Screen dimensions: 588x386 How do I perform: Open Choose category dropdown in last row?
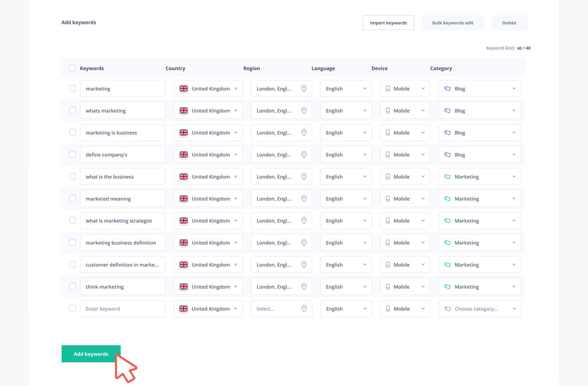[x=480, y=309]
